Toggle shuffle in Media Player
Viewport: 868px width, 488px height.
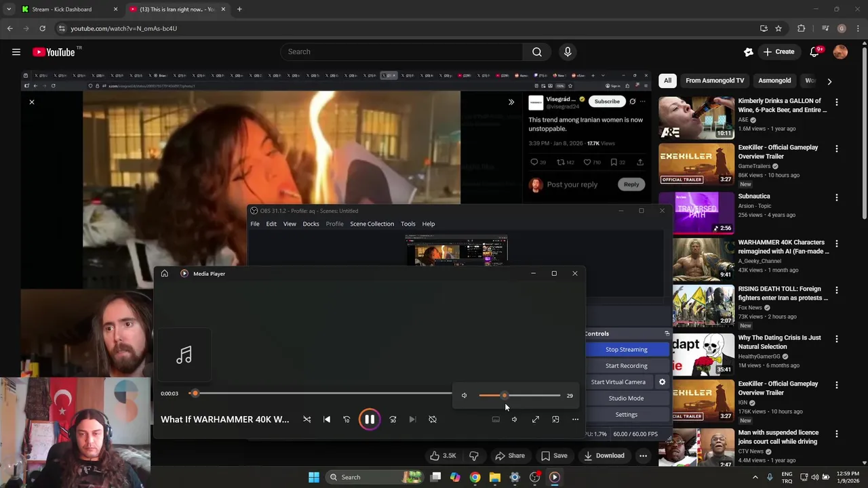307,420
